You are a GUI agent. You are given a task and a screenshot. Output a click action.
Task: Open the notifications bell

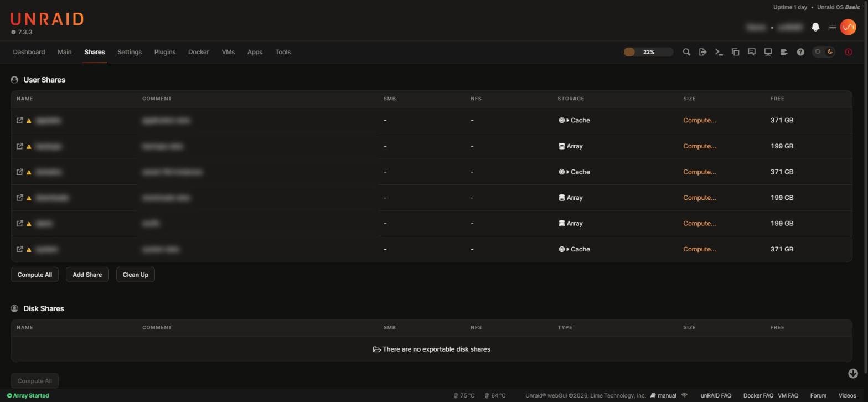(815, 27)
